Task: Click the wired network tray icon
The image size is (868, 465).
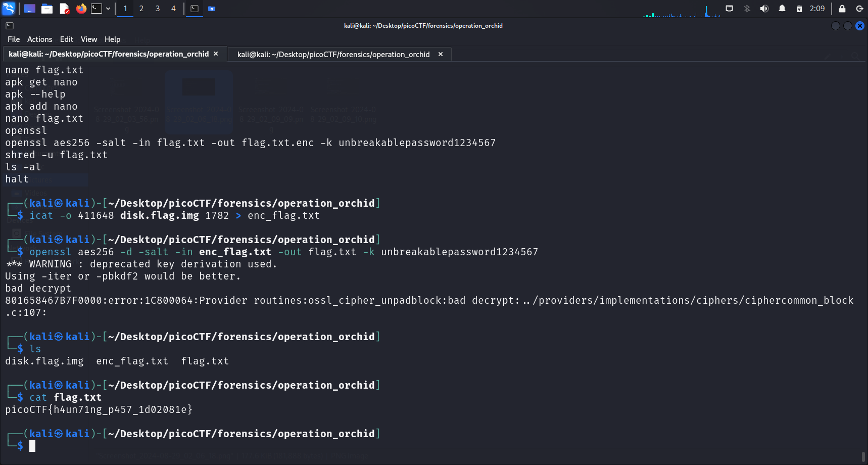Action: (x=729, y=9)
